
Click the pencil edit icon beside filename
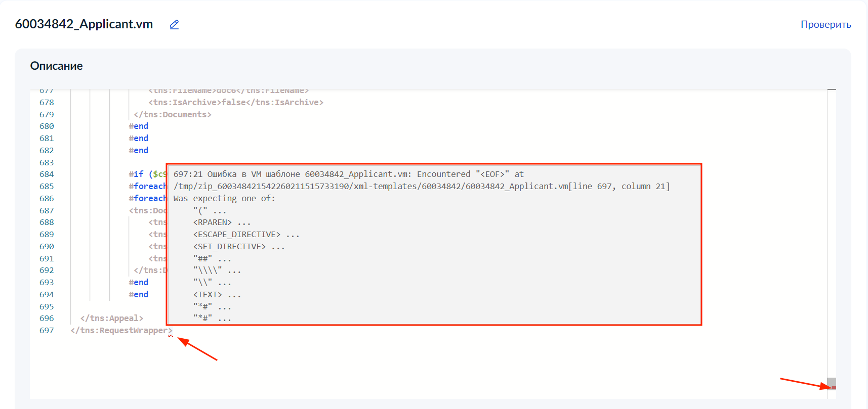click(x=174, y=24)
